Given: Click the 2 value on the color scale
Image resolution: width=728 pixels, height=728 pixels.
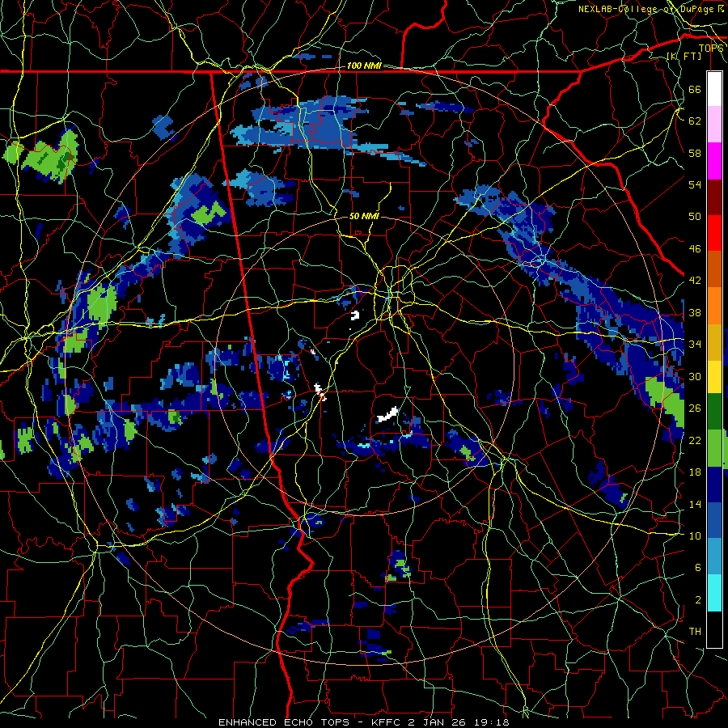Looking at the screenshot, I should pyautogui.click(x=698, y=600).
